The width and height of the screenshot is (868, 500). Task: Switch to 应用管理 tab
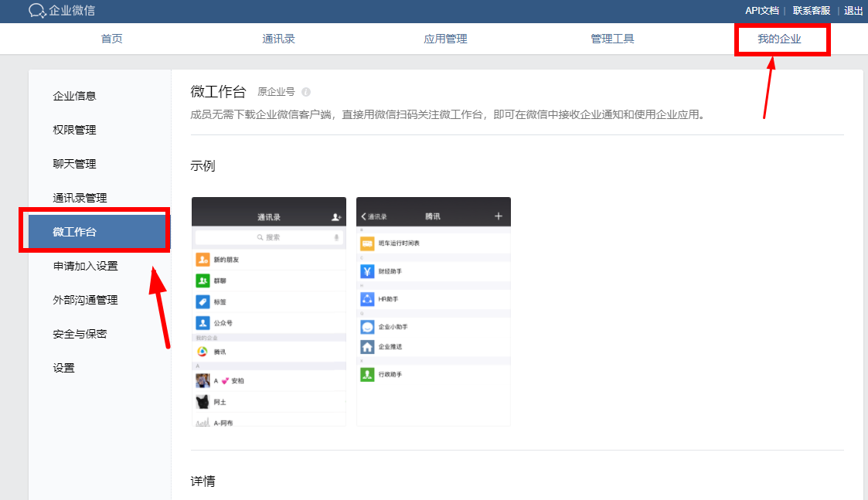coord(446,39)
